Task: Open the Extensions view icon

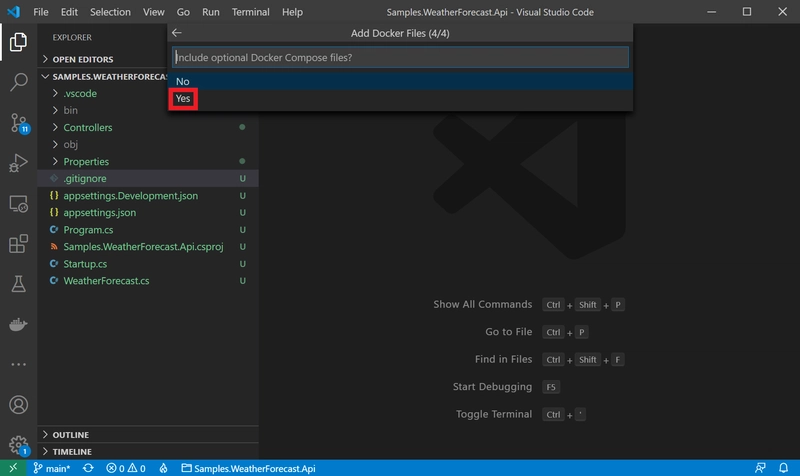Action: (18, 244)
